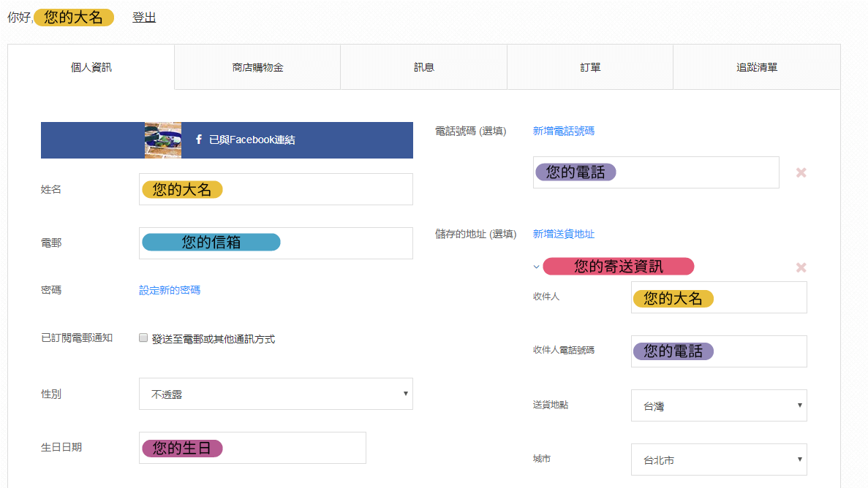The height and width of the screenshot is (488, 868).
Task: Click the Facebook profile picture thumbnail
Action: tap(163, 140)
